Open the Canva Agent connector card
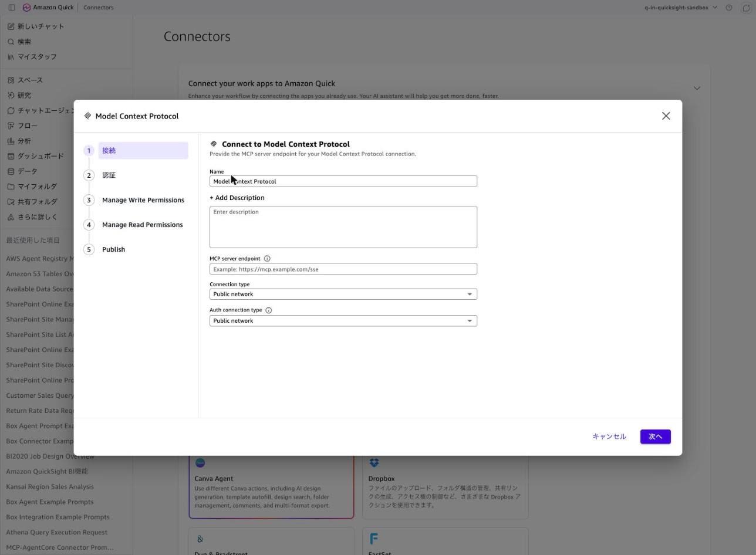The height and width of the screenshot is (555, 756). pos(271,486)
